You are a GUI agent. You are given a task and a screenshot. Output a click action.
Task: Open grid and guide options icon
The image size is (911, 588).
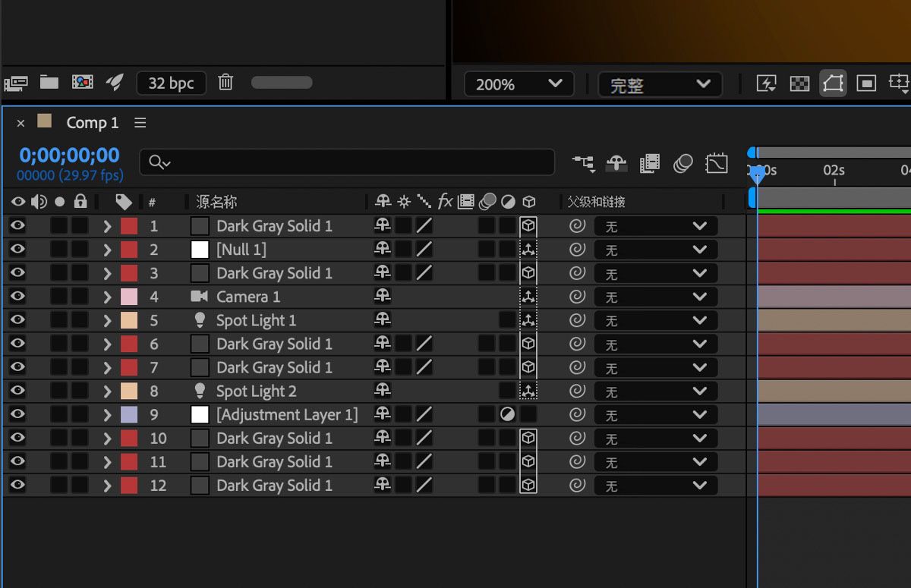[x=899, y=83]
